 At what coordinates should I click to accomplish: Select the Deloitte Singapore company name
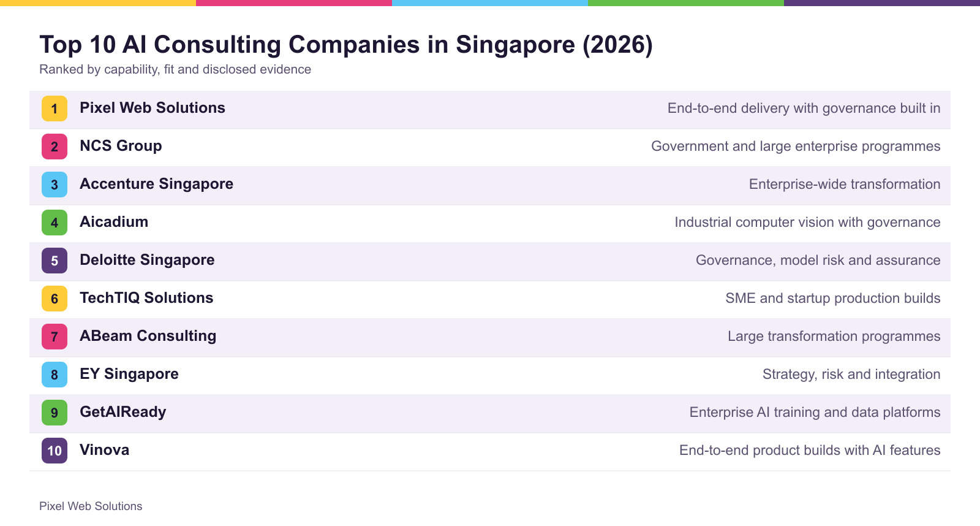pyautogui.click(x=147, y=260)
